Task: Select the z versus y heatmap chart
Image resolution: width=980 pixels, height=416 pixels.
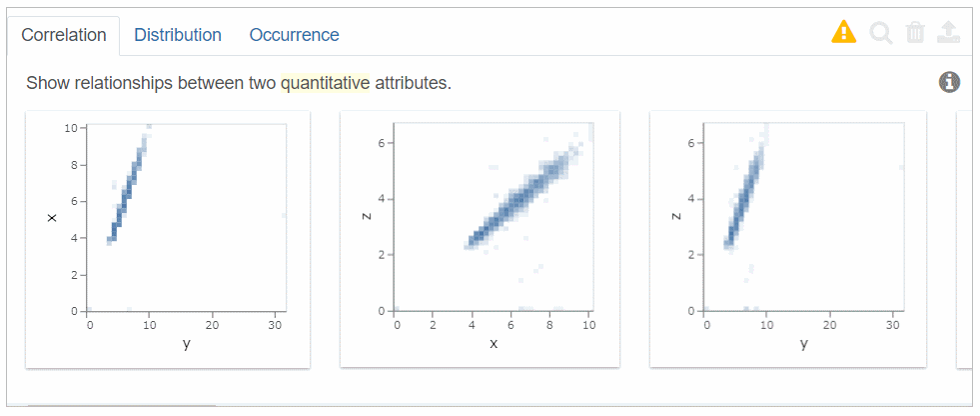Action: pyautogui.click(x=788, y=240)
